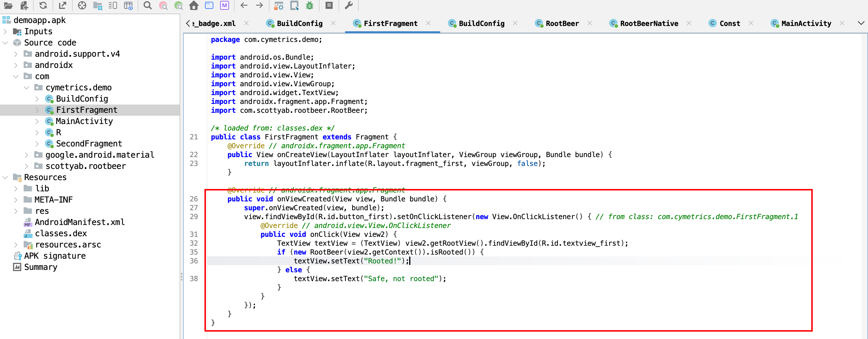Open the tab list dropdown chevron
Image resolution: width=868 pixels, height=339 pixels.
[861, 23]
